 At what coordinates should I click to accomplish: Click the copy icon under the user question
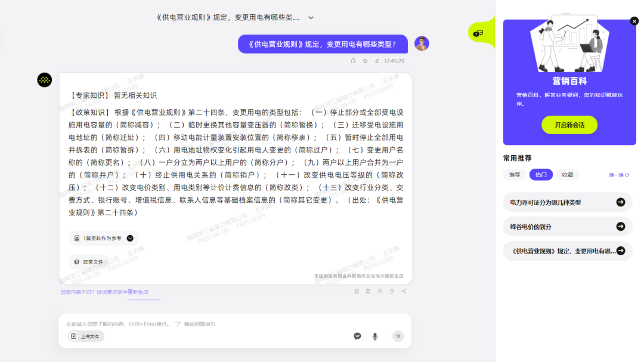pos(353,61)
